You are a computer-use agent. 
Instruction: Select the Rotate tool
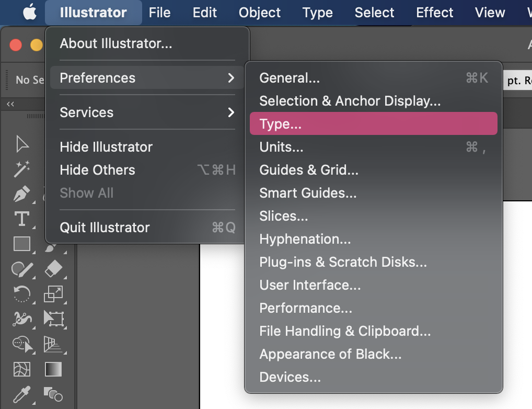[x=22, y=294]
